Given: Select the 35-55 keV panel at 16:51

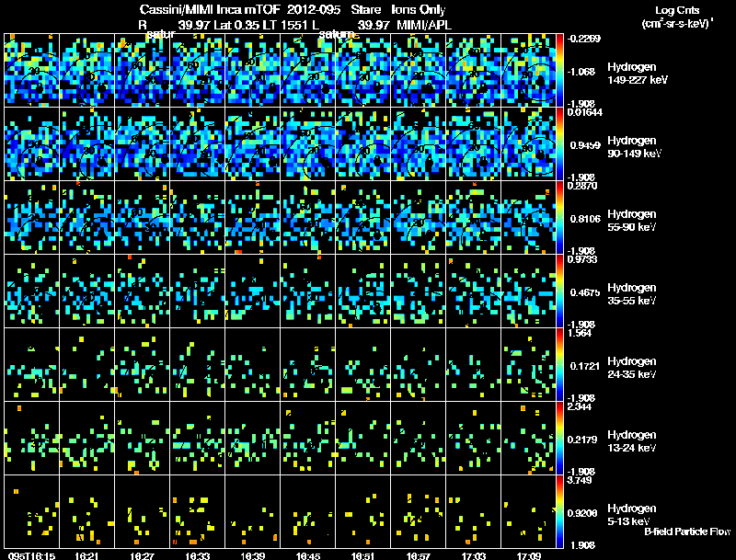Looking at the screenshot, I should (362, 291).
